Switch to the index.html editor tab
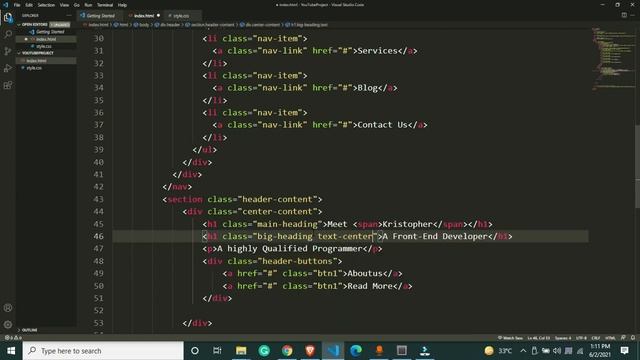640x360 pixels. tap(144, 16)
